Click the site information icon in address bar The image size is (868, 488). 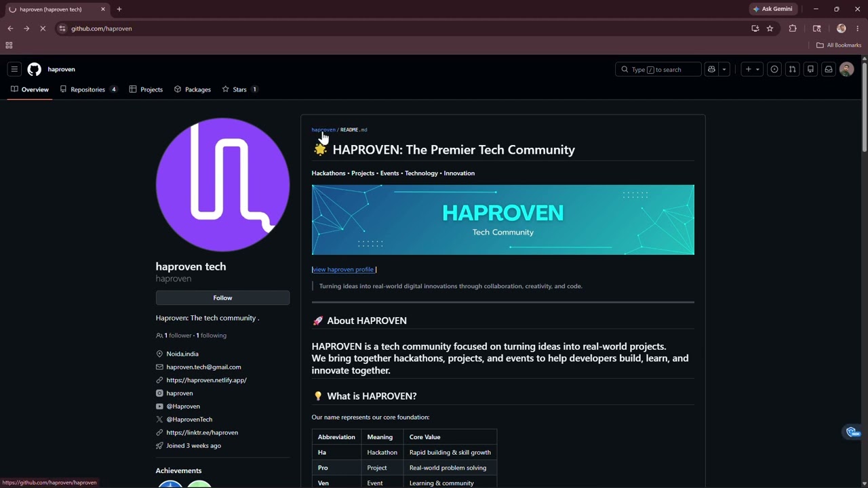coord(62,28)
